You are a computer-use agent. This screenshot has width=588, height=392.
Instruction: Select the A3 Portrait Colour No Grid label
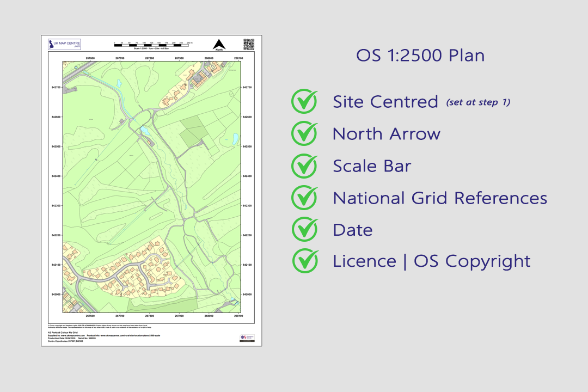[62, 332]
